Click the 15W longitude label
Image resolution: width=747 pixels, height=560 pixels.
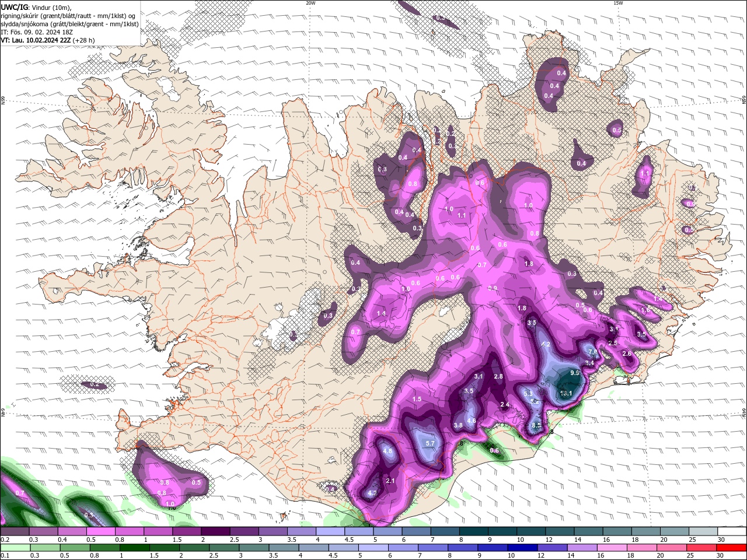[618, 3]
